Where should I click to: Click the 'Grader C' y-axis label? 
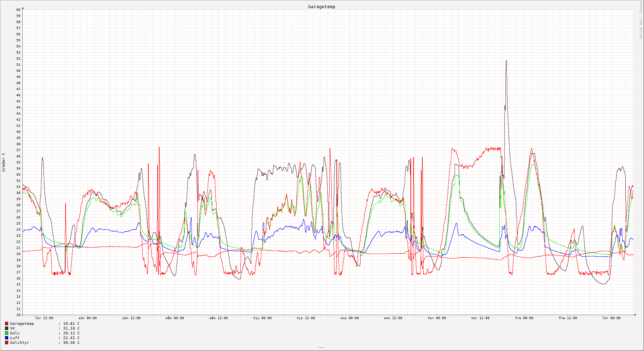[4, 162]
